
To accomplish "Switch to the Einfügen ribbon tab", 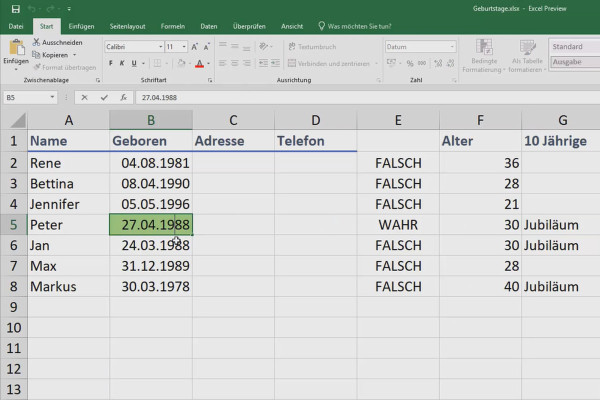I will 81,26.
